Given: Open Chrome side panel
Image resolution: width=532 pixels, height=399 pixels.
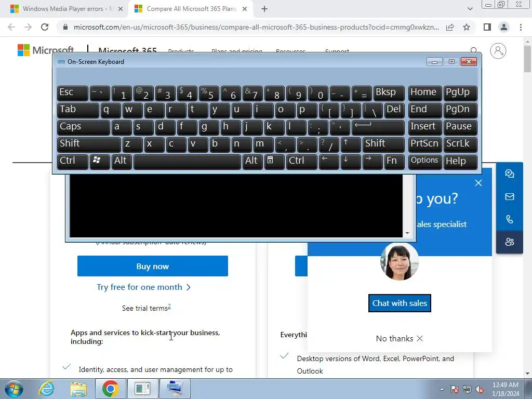Looking at the screenshot, I should [487, 27].
